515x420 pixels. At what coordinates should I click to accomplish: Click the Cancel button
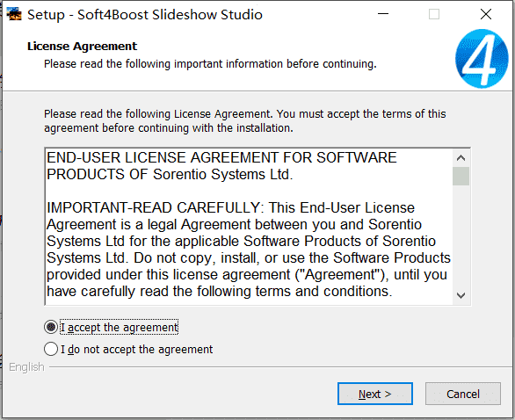[463, 394]
